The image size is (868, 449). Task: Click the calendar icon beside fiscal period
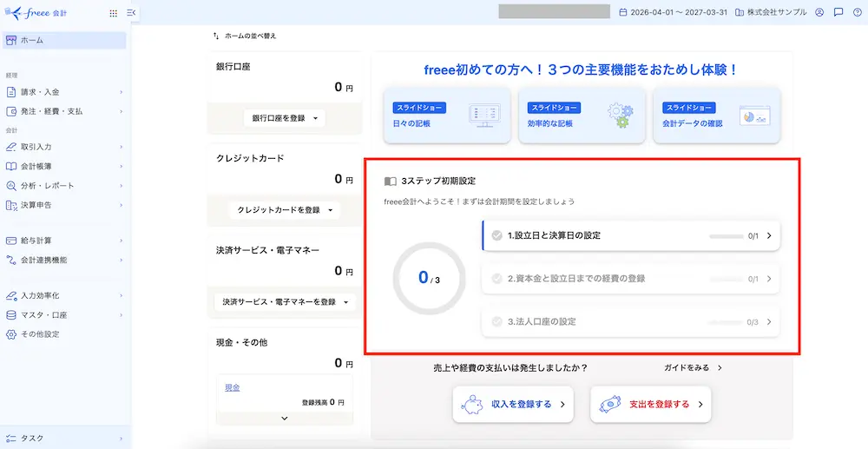(x=623, y=12)
